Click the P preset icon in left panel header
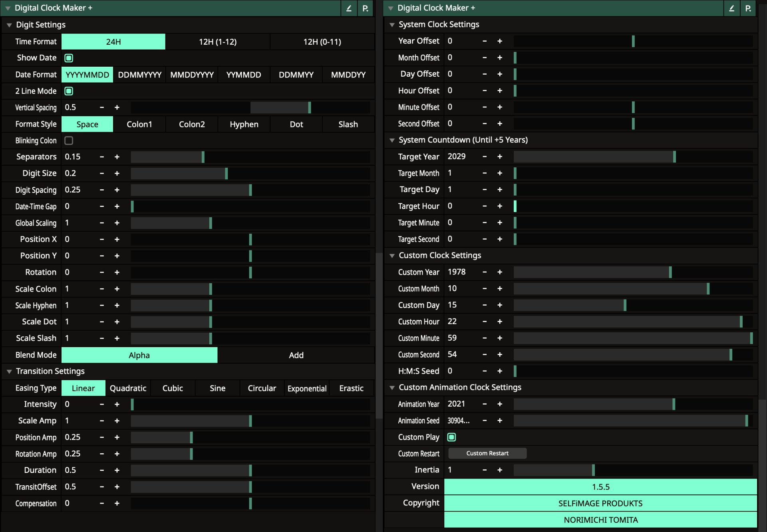The image size is (767, 532). (x=365, y=8)
